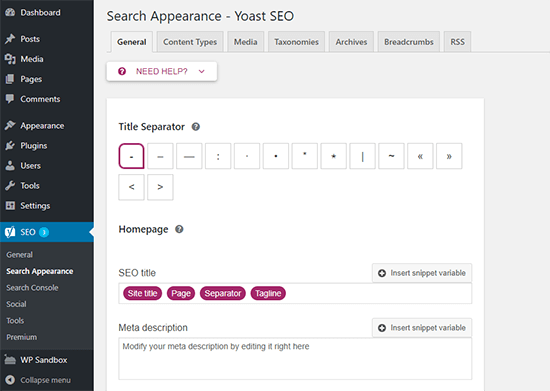This screenshot has height=391, width=550.
Task: Click the Appearance paintbrush icon
Action: tap(10, 125)
